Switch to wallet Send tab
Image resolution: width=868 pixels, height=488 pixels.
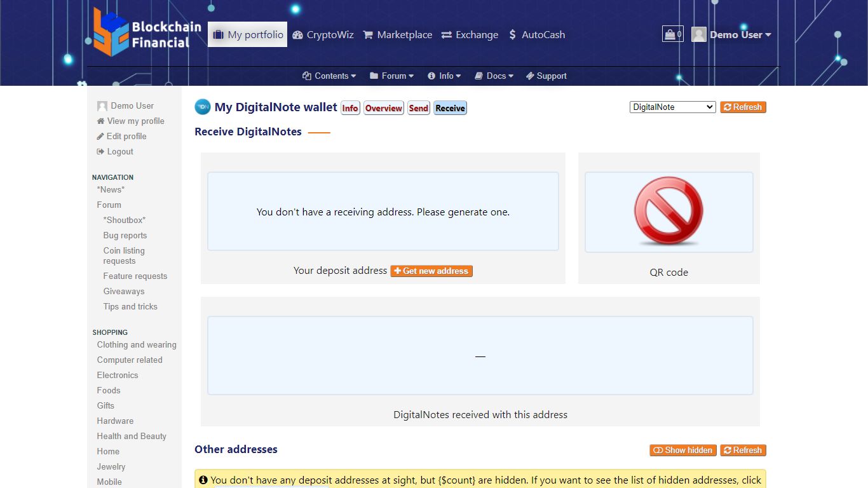[418, 108]
